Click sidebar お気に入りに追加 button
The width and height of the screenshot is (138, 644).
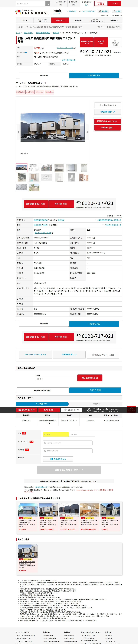point(107,105)
